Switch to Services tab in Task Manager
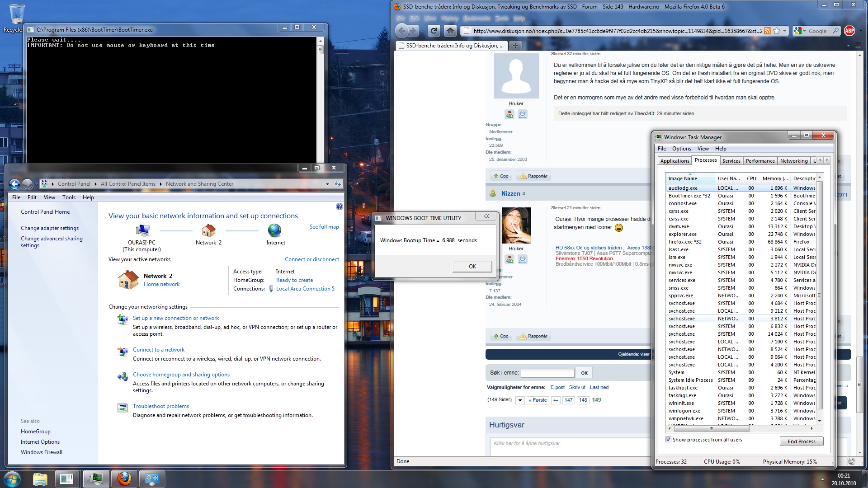 coord(731,161)
